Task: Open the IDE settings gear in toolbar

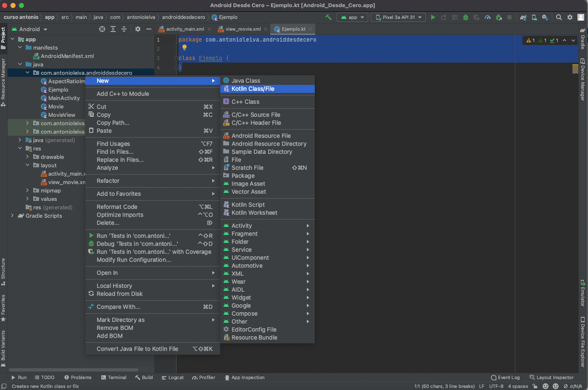Action: tap(570, 17)
